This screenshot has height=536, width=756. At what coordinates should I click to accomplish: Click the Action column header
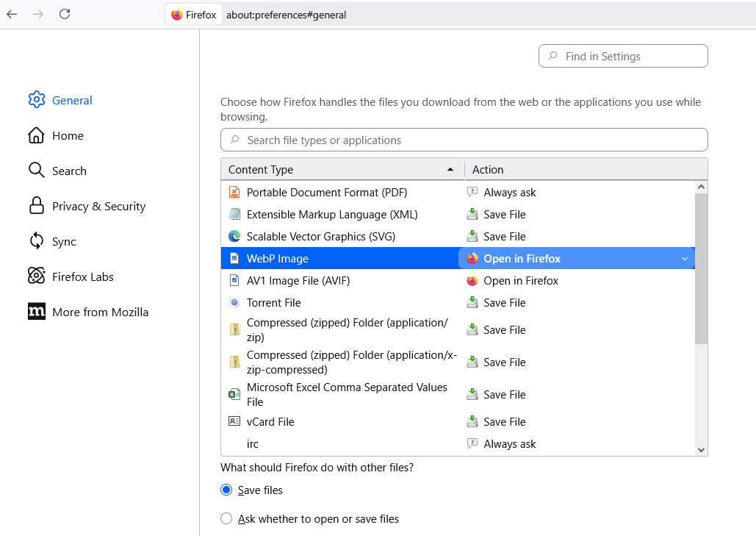click(x=586, y=169)
